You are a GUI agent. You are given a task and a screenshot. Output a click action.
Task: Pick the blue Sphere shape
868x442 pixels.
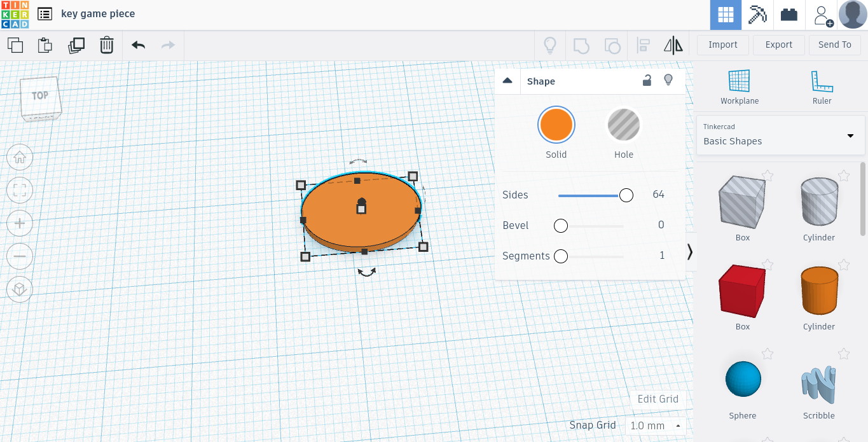coord(743,379)
